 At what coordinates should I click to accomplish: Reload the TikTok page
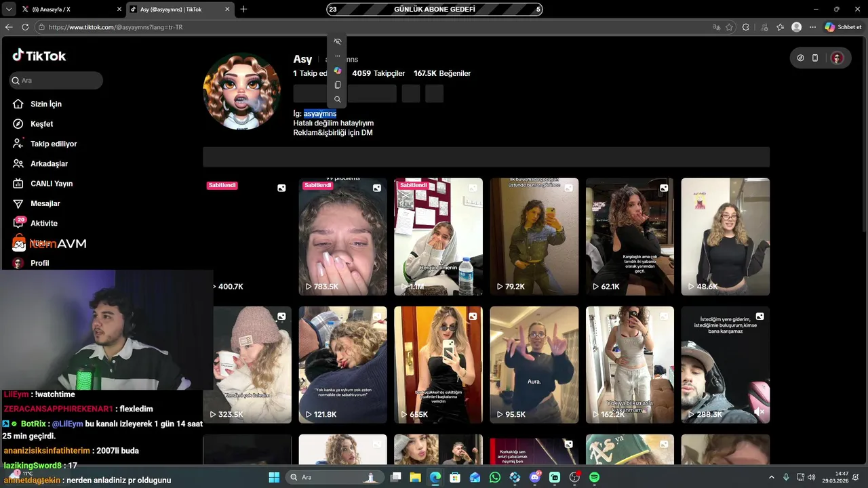pos(25,27)
